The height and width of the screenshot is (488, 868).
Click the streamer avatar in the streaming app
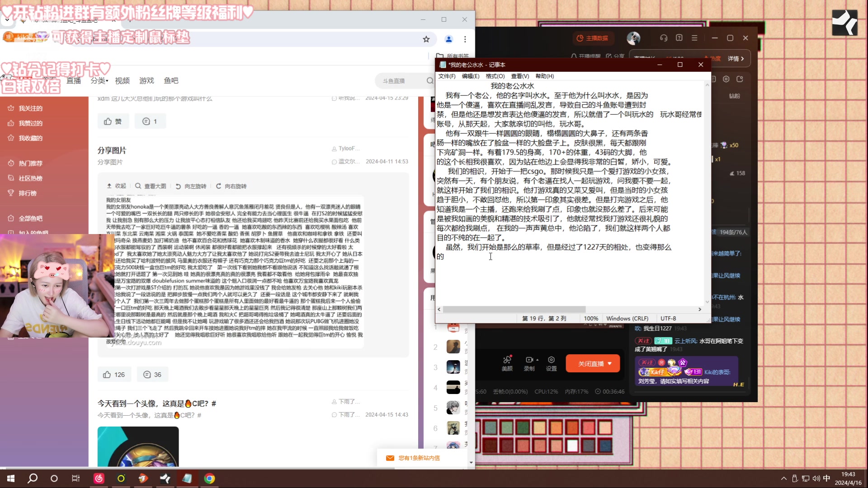point(633,38)
